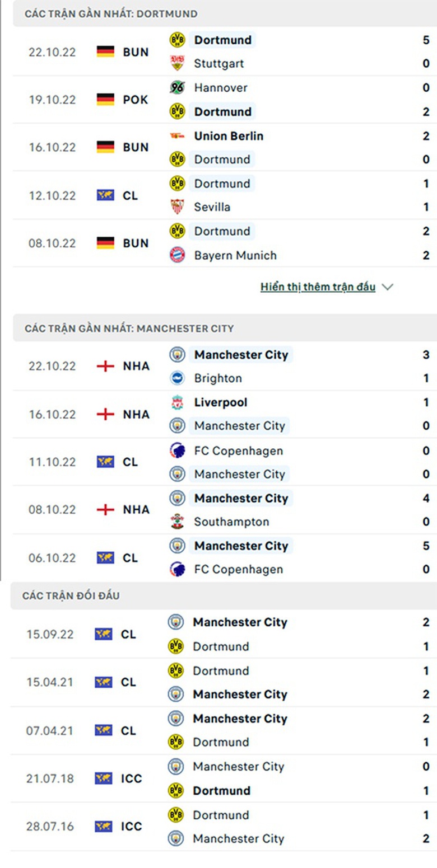
Task: Expand list with the chevron arrow
Action: pyautogui.click(x=387, y=287)
